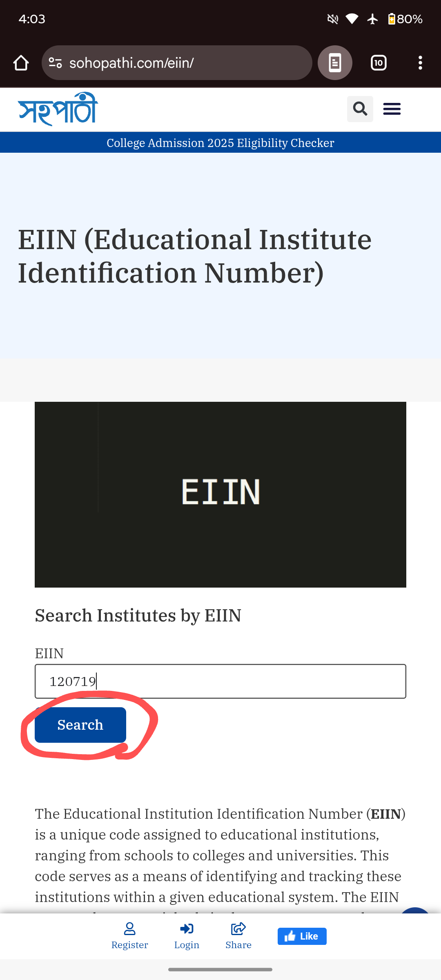Open the tab switcher showing 10 tabs
The image size is (441, 980).
(379, 63)
